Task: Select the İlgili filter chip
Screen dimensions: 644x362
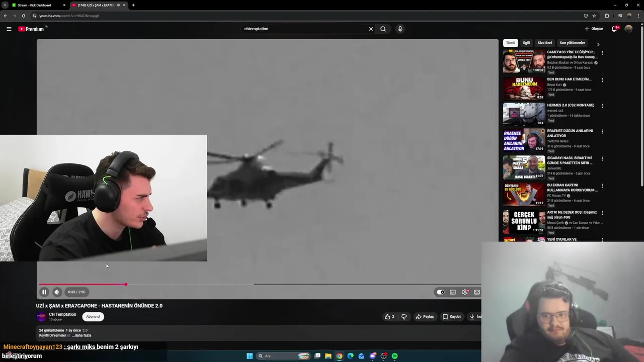Action: [526, 43]
